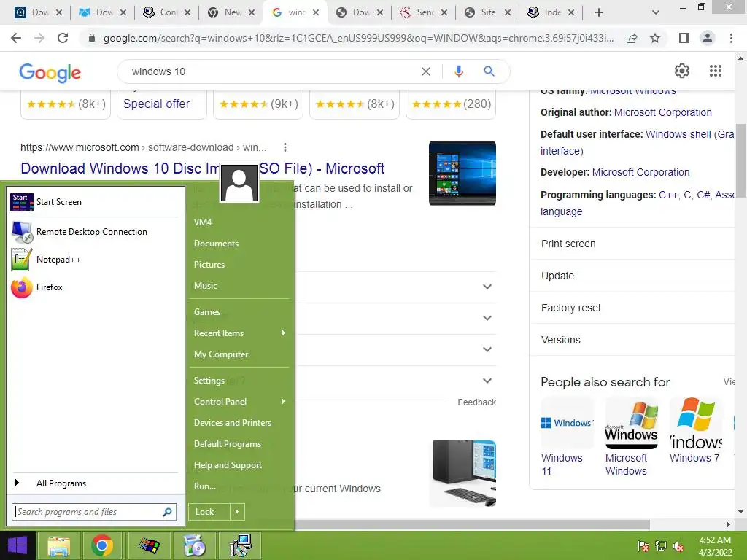Click the user account picture
Screen dimensions: 747x560
[239, 183]
